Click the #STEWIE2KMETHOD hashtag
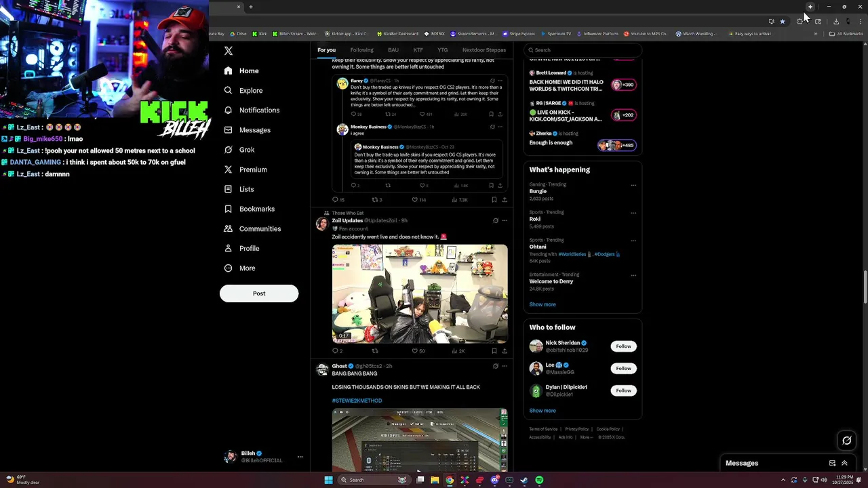This screenshot has height=488, width=868. [357, 401]
